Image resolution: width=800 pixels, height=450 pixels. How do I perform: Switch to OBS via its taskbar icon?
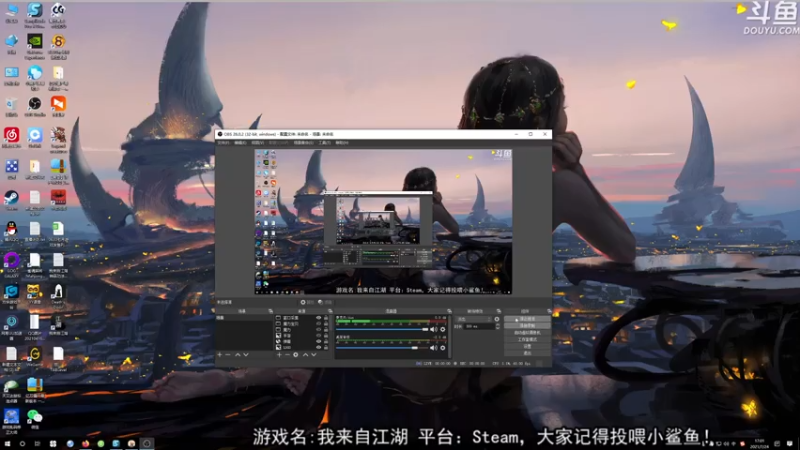tap(147, 444)
